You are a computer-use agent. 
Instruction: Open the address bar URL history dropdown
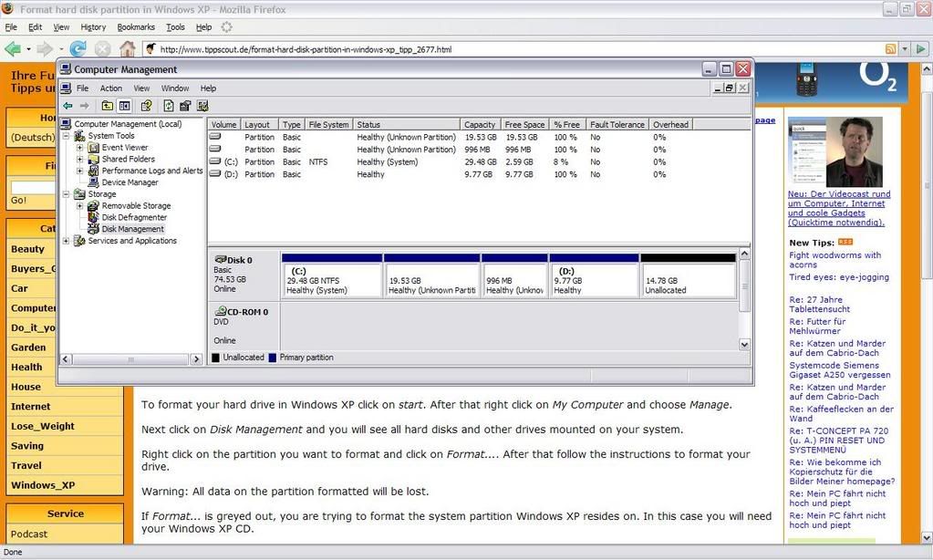pyautogui.click(x=905, y=49)
